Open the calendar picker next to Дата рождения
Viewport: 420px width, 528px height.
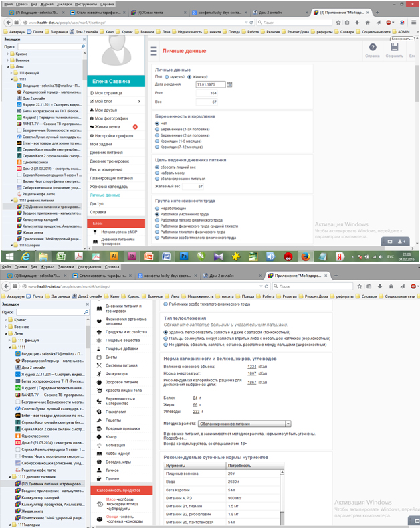pos(229,84)
